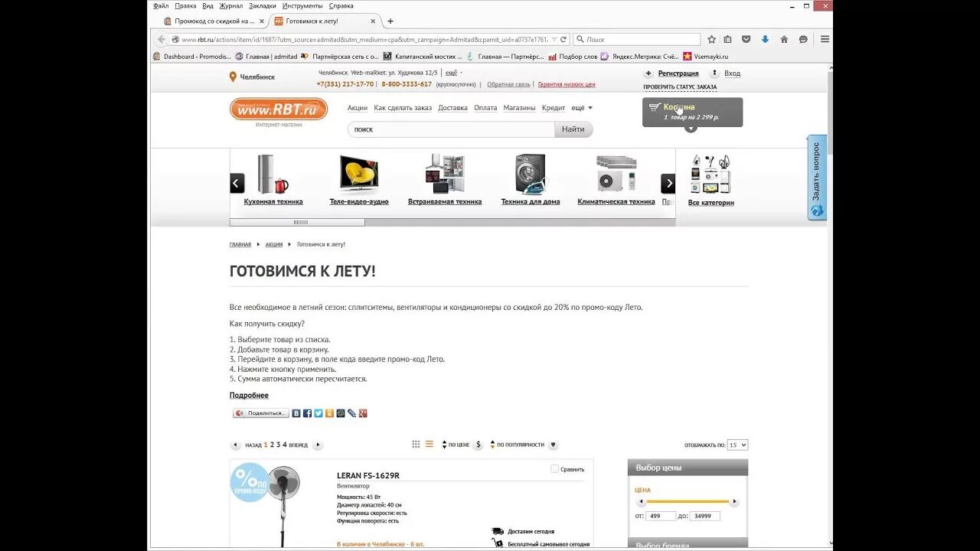This screenshot has width=980, height=551.
Task: Click the RBT.ru logo
Action: coord(279,109)
